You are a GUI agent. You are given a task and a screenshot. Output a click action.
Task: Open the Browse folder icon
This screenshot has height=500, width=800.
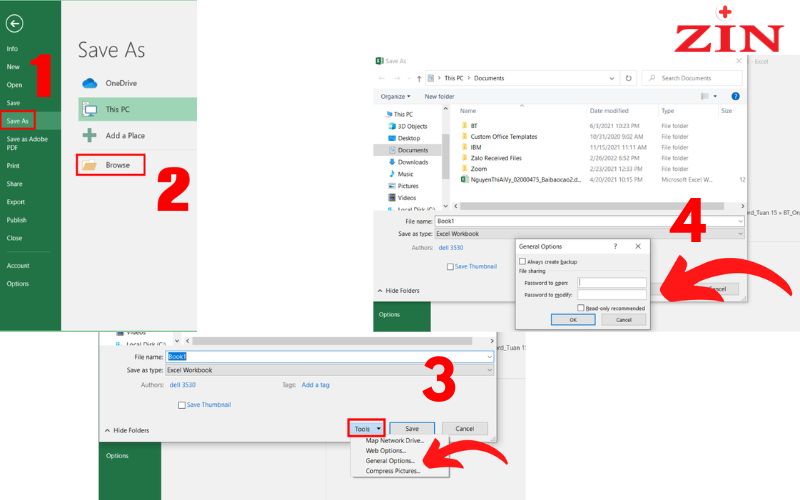pos(90,164)
